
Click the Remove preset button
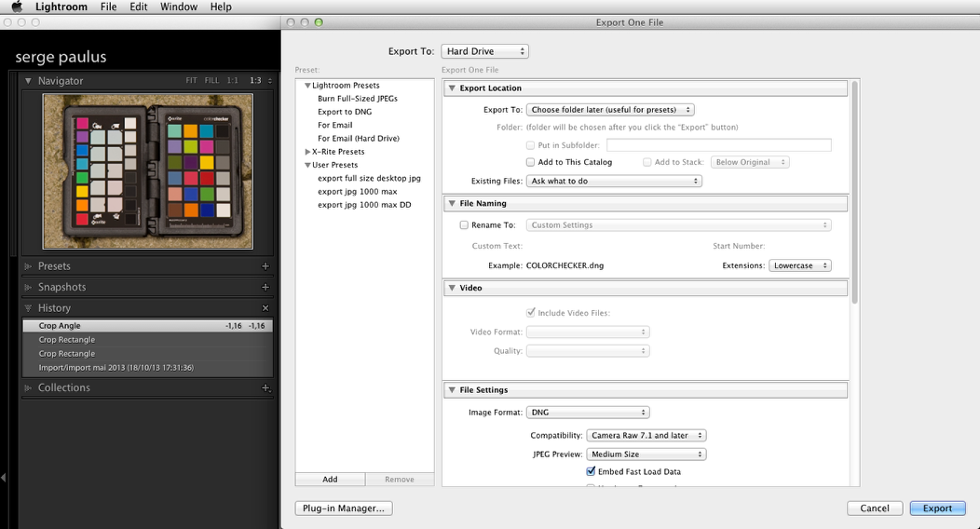click(x=400, y=479)
